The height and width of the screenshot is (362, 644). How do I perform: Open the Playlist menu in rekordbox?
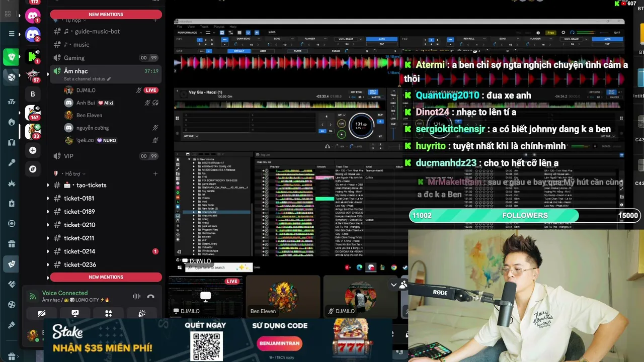[x=219, y=27]
